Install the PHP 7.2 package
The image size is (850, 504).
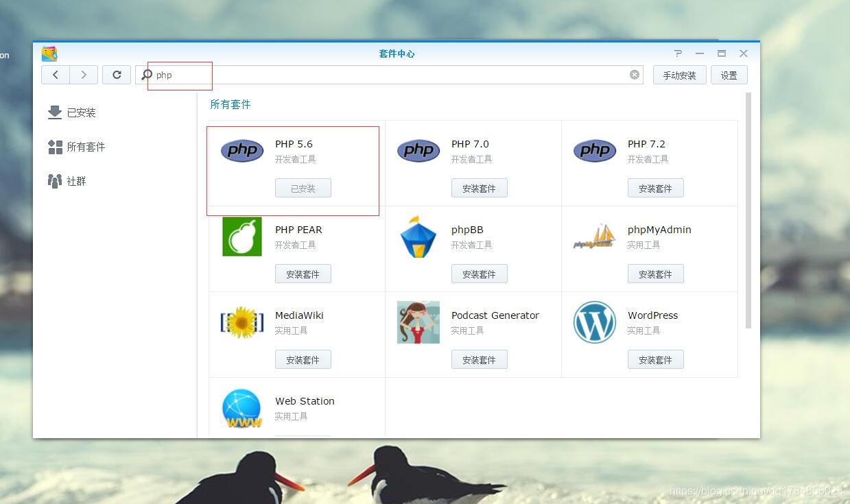pos(655,188)
